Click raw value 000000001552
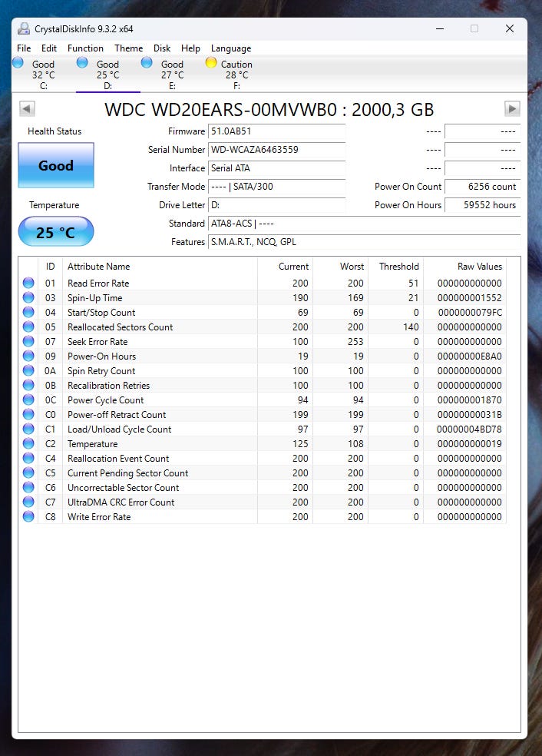The height and width of the screenshot is (756, 542). tap(470, 297)
